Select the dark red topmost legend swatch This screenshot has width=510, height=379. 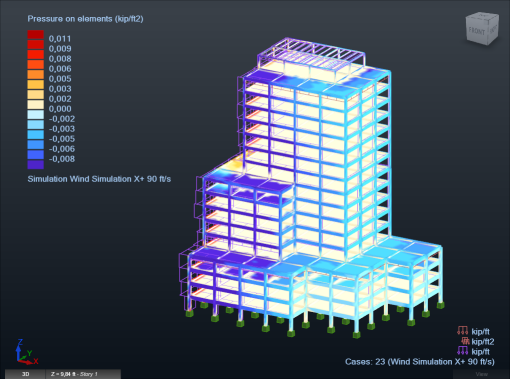pos(36,35)
